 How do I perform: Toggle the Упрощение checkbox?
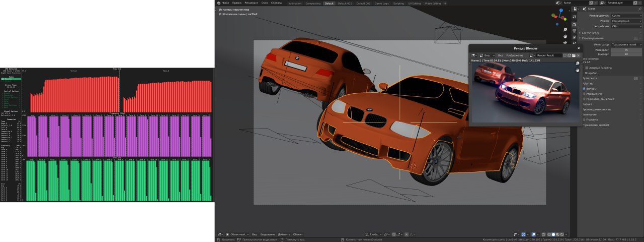pos(584,94)
